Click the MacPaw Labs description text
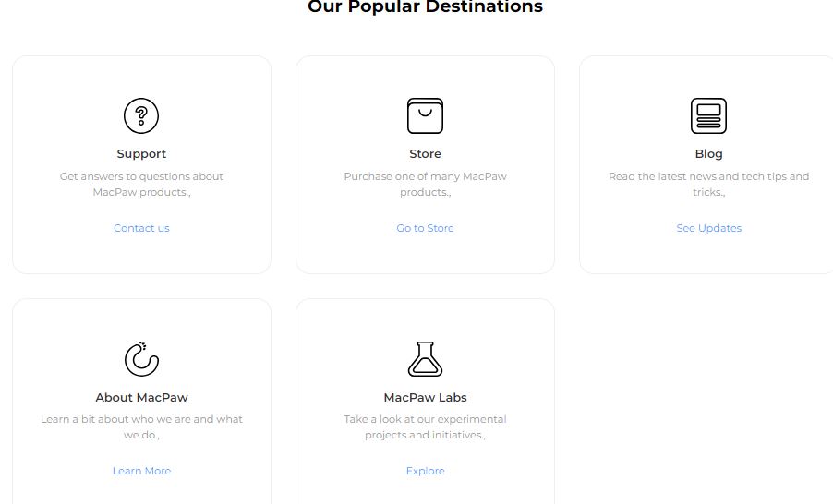This screenshot has height=504, width=833. 425,427
